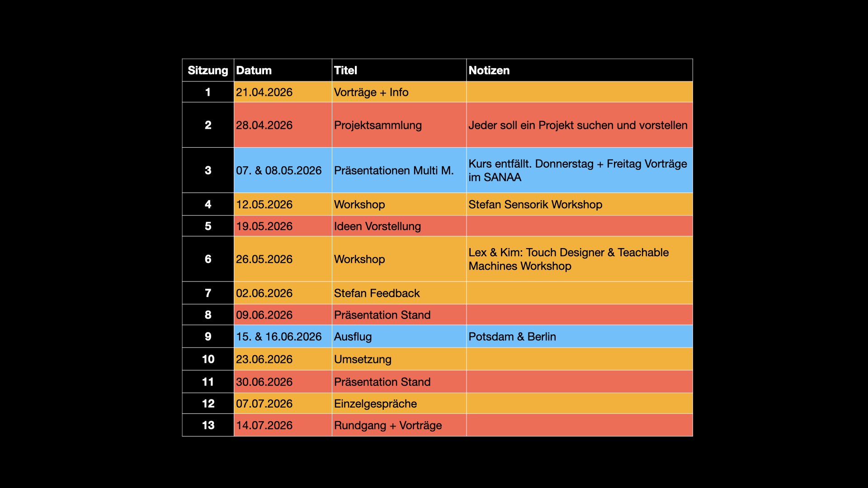
Task: Click session number 7 cell
Action: tap(208, 293)
